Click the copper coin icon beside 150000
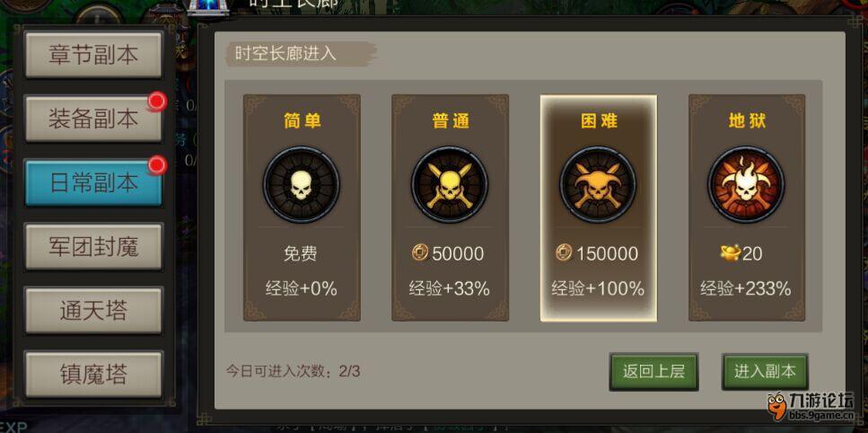This screenshot has height=433, width=868. pyautogui.click(x=564, y=253)
